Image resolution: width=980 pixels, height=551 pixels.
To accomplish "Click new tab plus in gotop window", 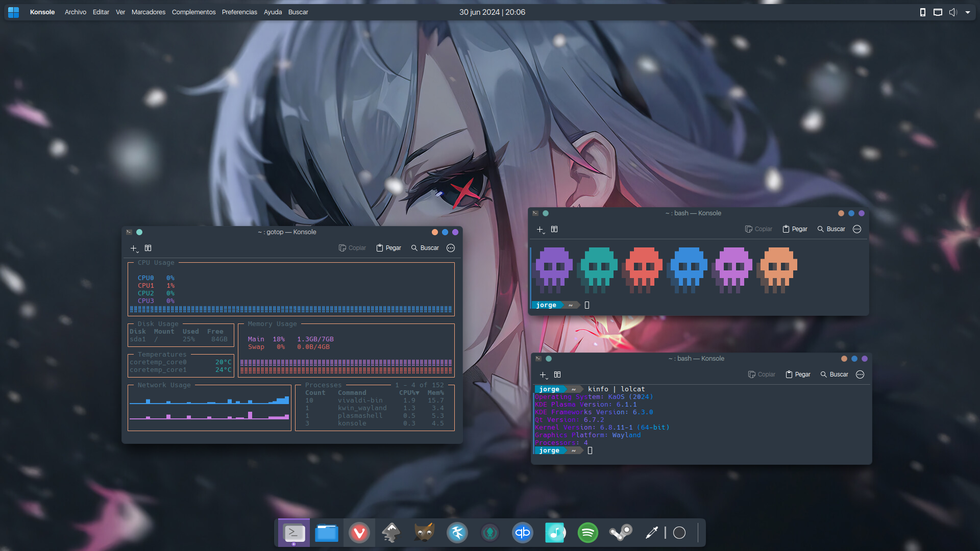I will tap(134, 248).
